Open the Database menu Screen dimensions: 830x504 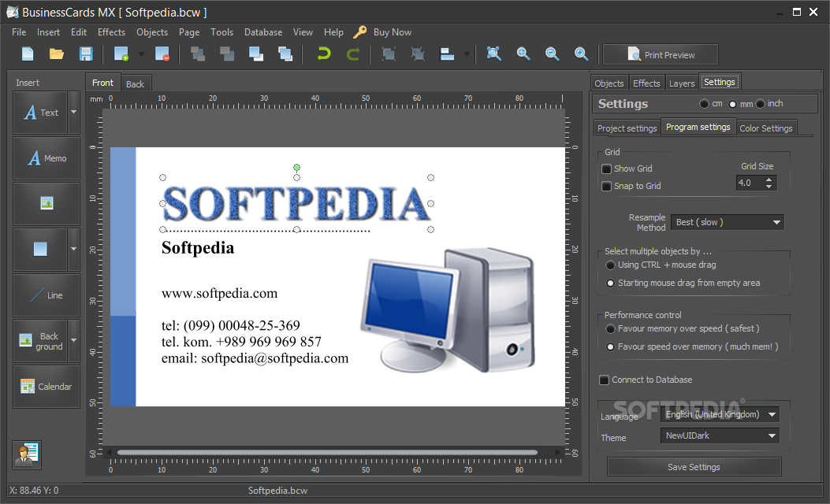(x=263, y=32)
